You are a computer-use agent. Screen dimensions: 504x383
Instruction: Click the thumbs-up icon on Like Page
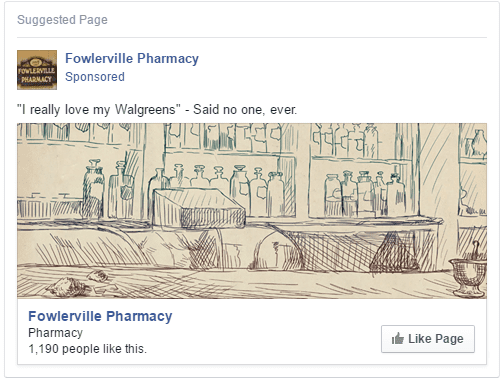(398, 339)
